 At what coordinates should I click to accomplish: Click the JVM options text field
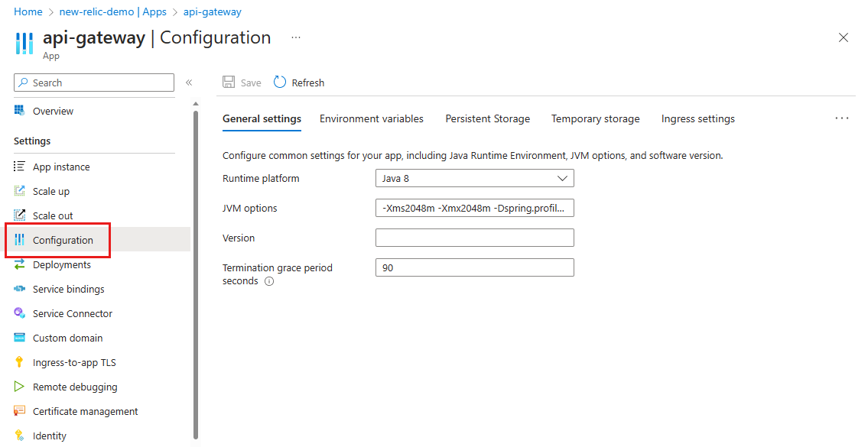[x=474, y=208]
